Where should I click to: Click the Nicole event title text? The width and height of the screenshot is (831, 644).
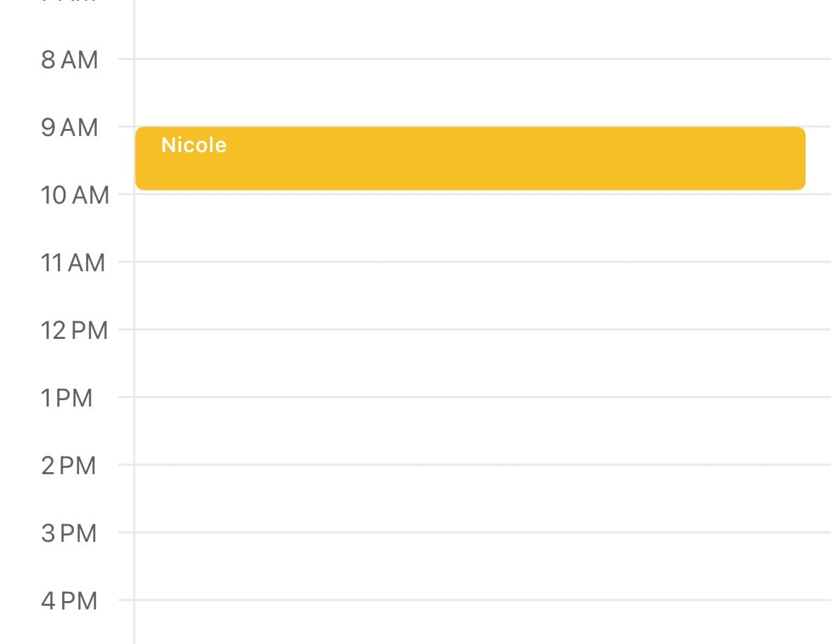pos(194,145)
